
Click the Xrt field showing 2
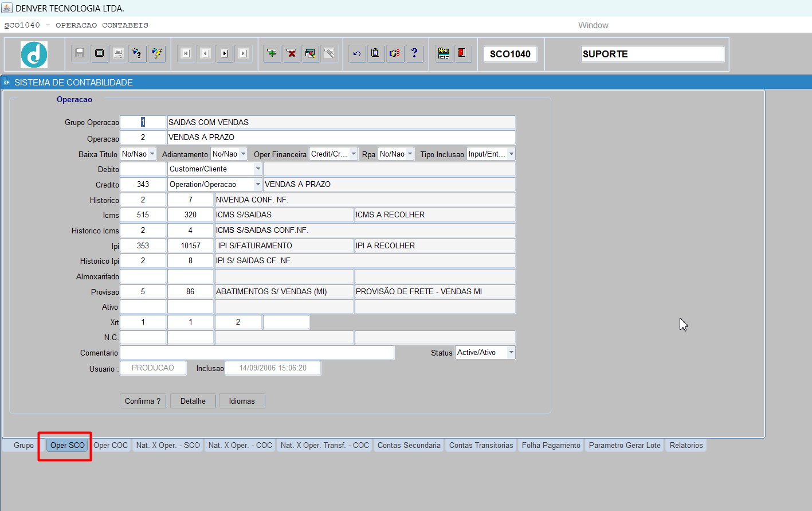(x=238, y=322)
